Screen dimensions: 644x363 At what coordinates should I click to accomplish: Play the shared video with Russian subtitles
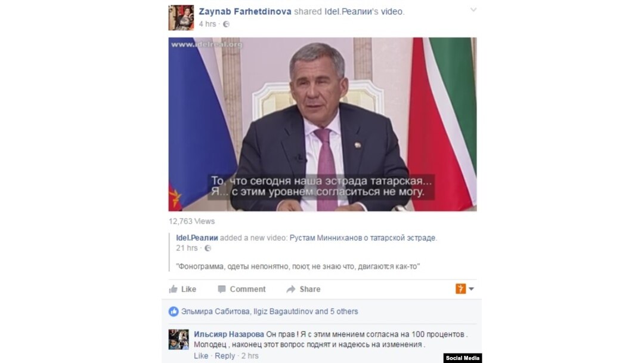[x=323, y=124]
